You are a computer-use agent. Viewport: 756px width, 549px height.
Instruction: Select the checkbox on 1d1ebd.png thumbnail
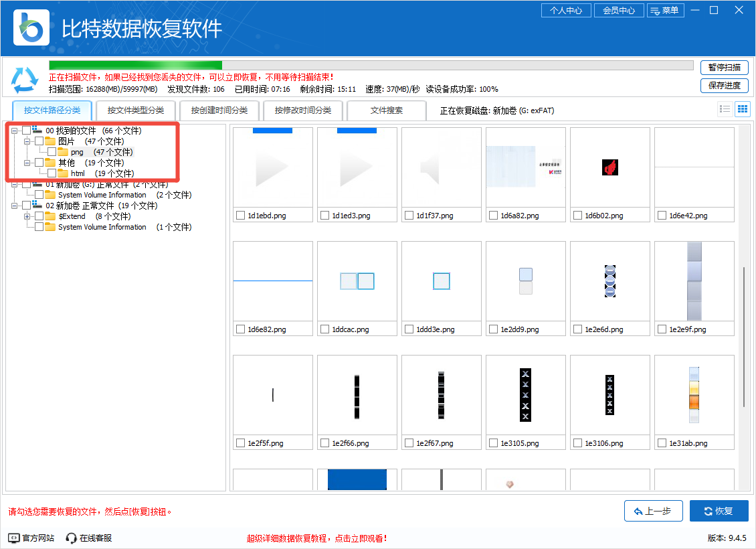[x=240, y=215]
